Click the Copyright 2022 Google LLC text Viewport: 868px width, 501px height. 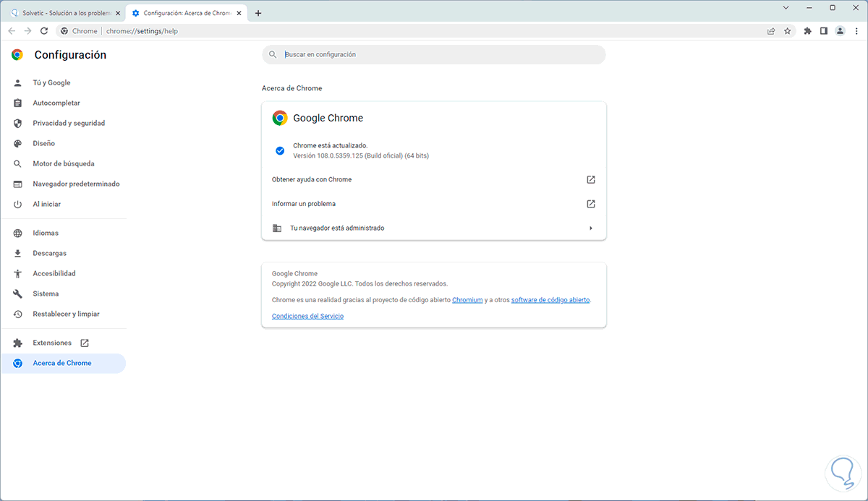point(359,283)
